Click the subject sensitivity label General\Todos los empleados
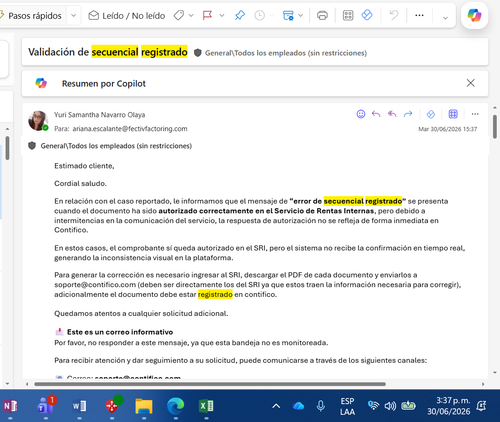The width and height of the screenshot is (500, 422). point(286,53)
